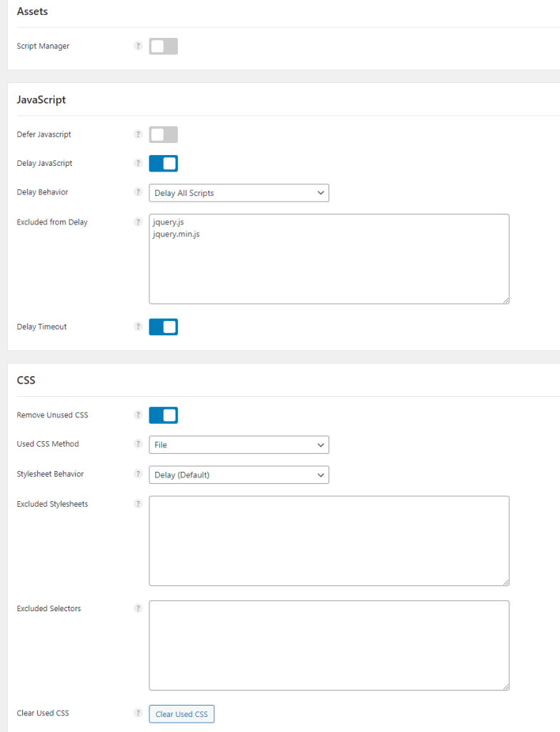The image size is (560, 732).
Task: Click inside the Excluded Stylesheets text area
Action: (x=329, y=540)
